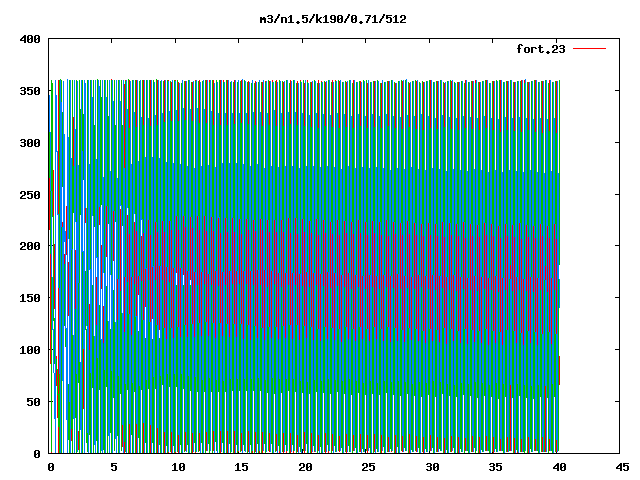Click the y-axis label 300
The width and height of the screenshot is (640, 480).
[30, 143]
